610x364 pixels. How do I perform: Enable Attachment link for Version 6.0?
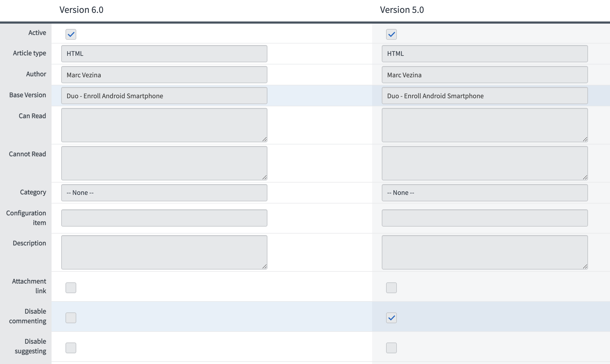tap(71, 288)
